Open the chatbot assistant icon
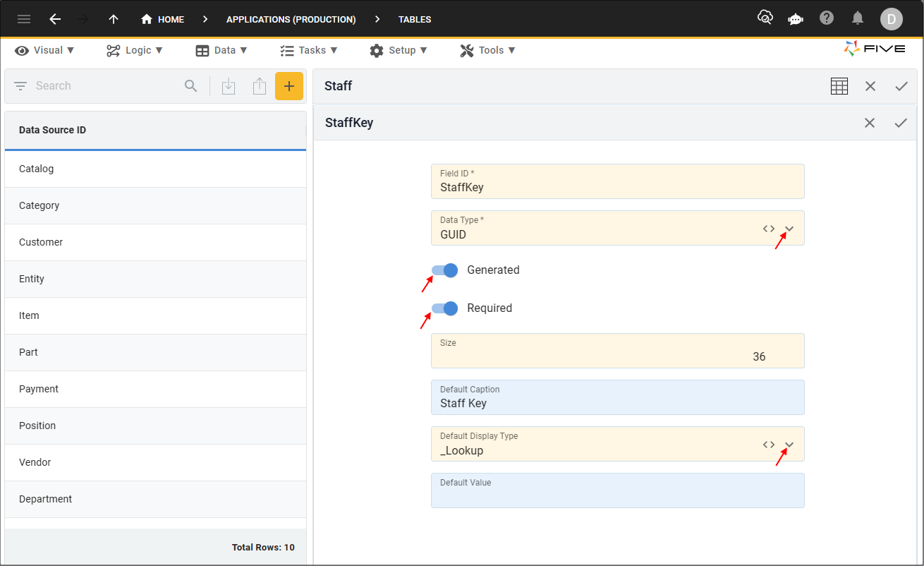Image resolution: width=924 pixels, height=566 pixels. 796,19
